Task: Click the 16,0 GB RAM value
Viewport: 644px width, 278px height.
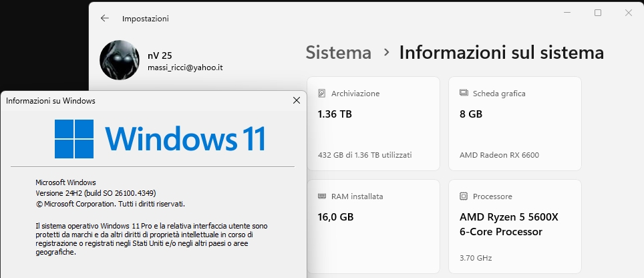Action: tap(335, 217)
